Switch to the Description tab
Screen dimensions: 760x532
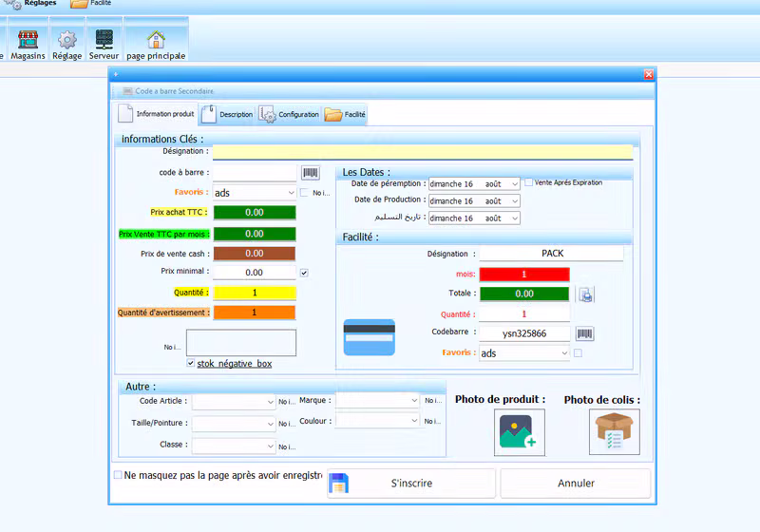227,114
